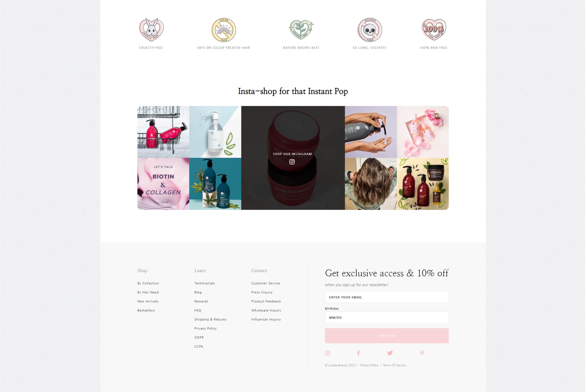This screenshot has width=585, height=392.
Task: Click the Customer Service contact button
Action: (x=266, y=283)
